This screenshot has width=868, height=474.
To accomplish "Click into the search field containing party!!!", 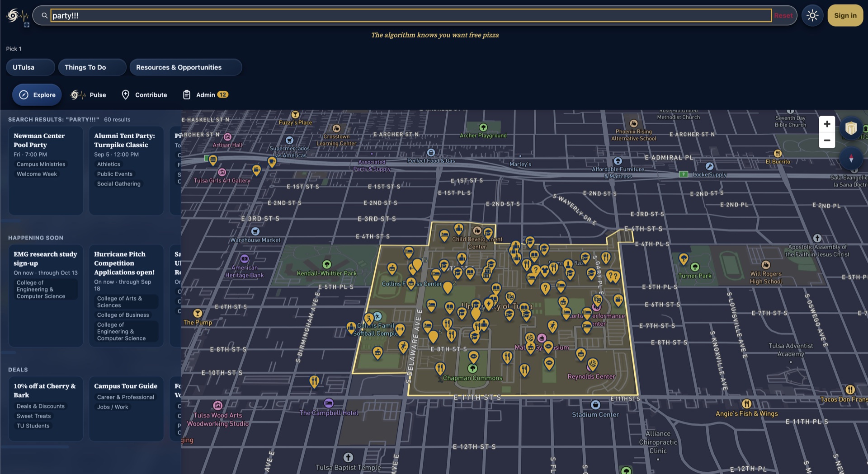I will [410, 15].
